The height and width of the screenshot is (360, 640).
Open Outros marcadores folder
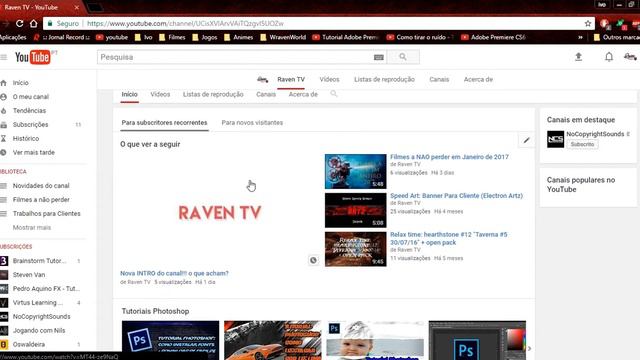point(616,37)
